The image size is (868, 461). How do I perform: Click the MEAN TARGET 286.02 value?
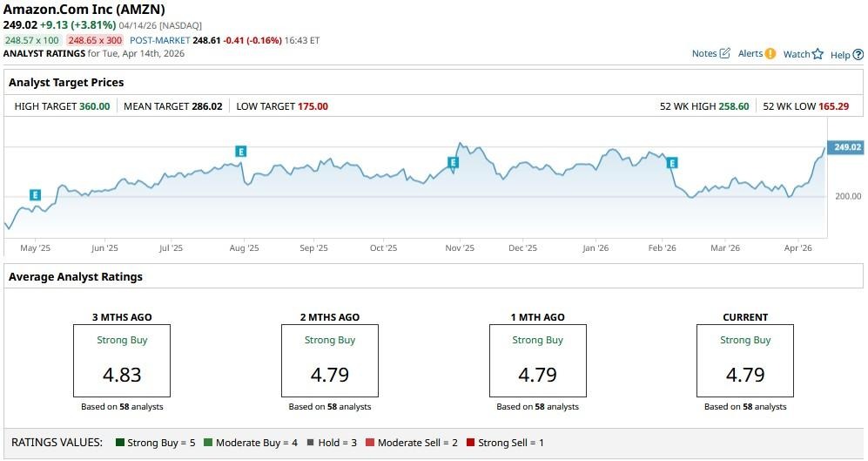tap(207, 106)
